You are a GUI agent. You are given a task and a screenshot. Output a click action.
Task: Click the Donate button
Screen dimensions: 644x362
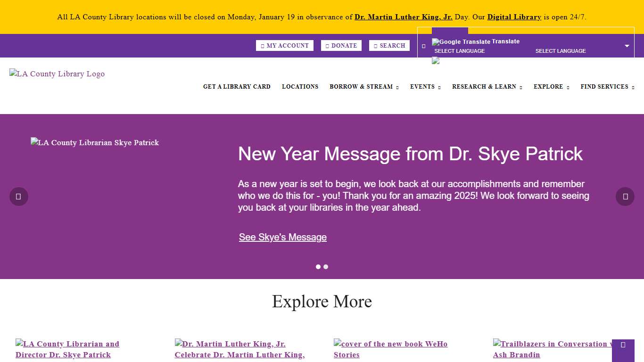point(341,46)
